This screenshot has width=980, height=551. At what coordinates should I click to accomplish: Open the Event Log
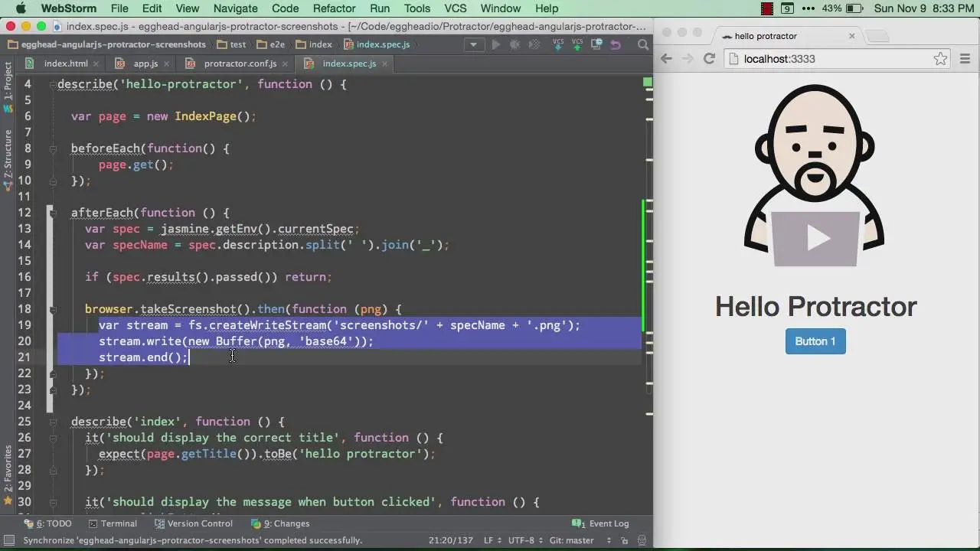tap(601, 523)
